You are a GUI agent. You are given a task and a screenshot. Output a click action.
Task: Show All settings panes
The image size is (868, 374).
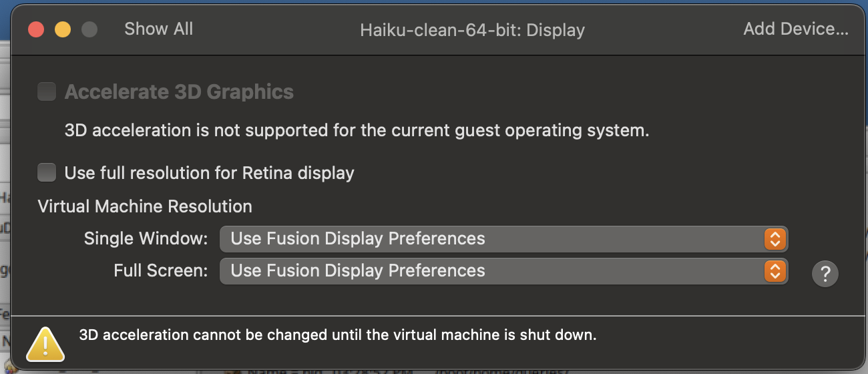click(x=158, y=29)
